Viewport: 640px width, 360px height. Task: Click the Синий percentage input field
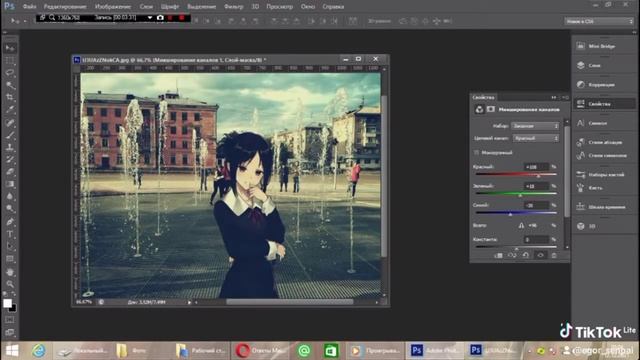point(536,205)
